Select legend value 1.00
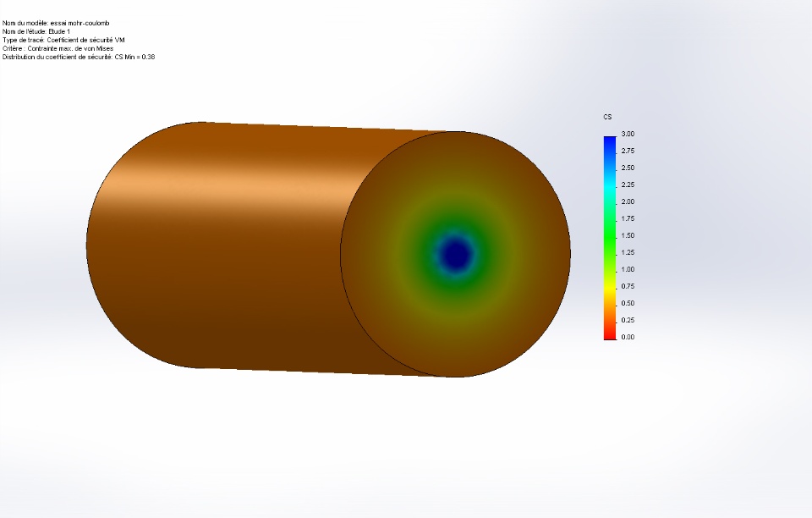The height and width of the screenshot is (518, 812). [x=628, y=269]
